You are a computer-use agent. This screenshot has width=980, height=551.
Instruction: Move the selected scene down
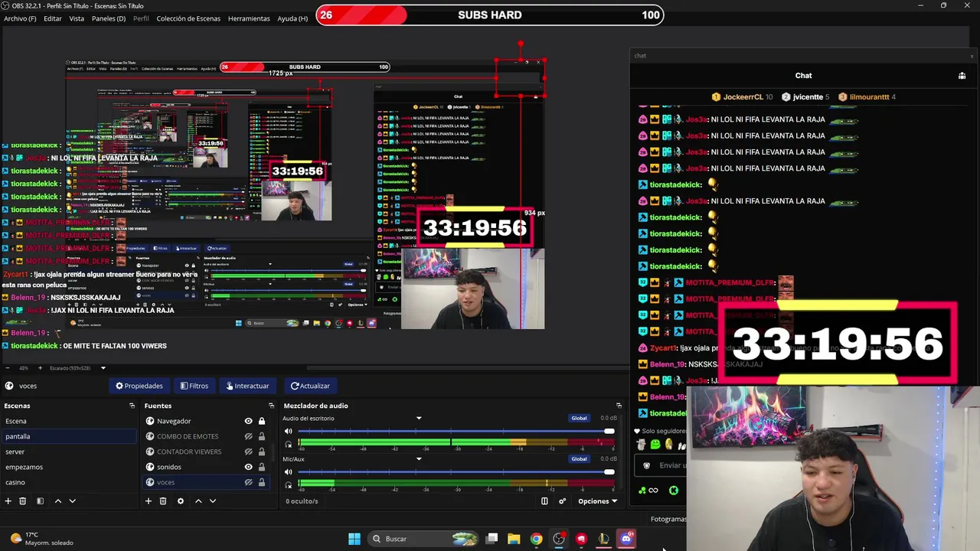pos(72,501)
